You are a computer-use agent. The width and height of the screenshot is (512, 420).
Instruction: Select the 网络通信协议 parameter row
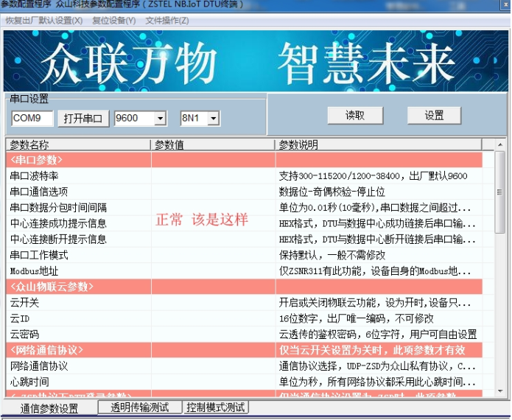(244, 366)
